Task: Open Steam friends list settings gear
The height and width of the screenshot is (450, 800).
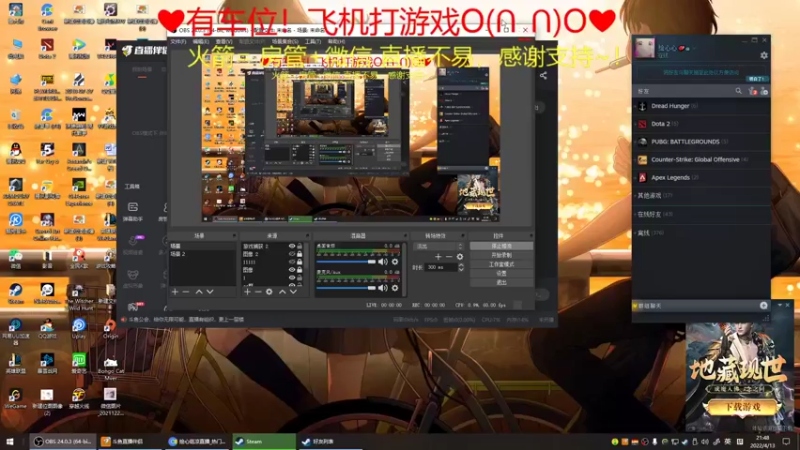Action: click(764, 55)
